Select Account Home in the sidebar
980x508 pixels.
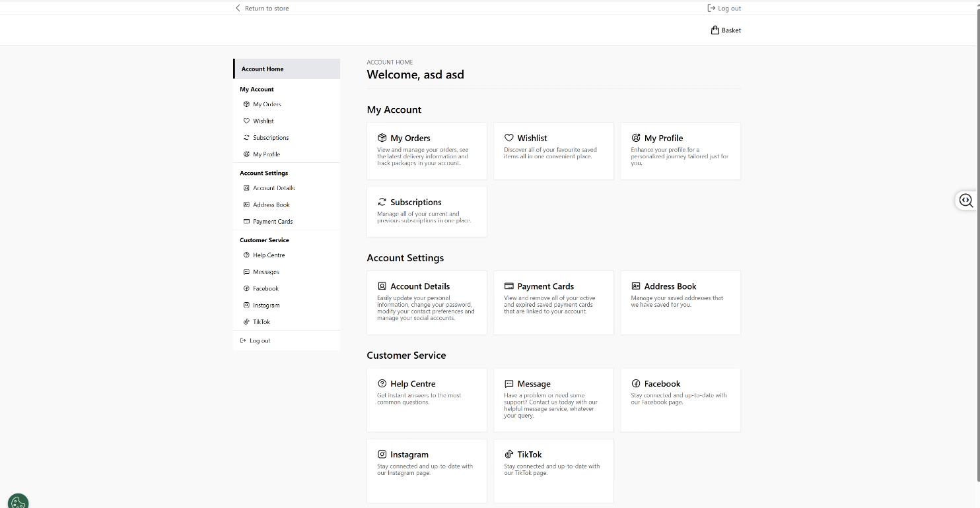click(287, 69)
